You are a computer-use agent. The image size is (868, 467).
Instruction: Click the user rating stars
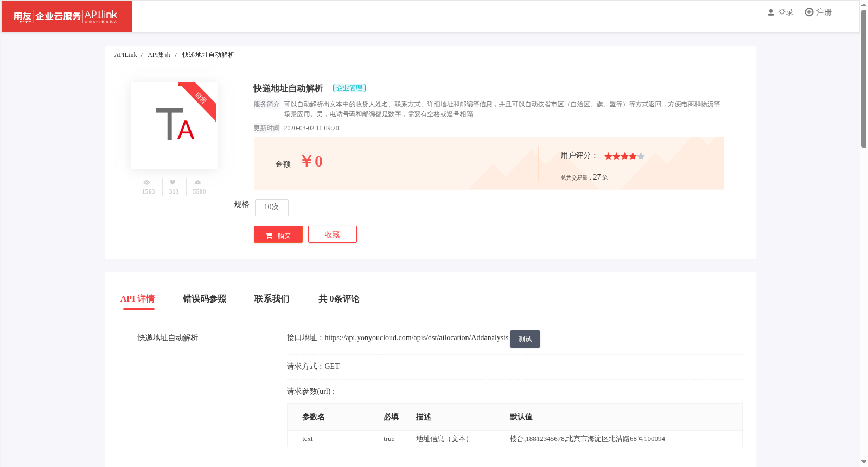(x=624, y=156)
